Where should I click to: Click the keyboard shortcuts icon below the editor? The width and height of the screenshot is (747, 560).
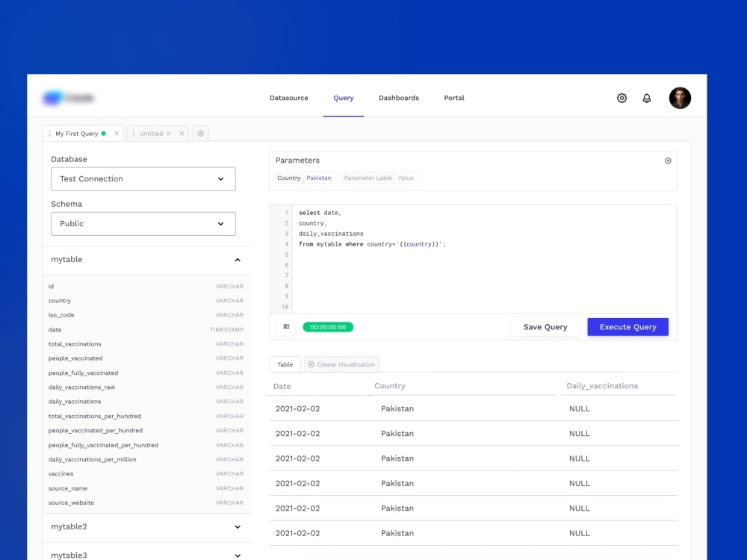pos(286,326)
